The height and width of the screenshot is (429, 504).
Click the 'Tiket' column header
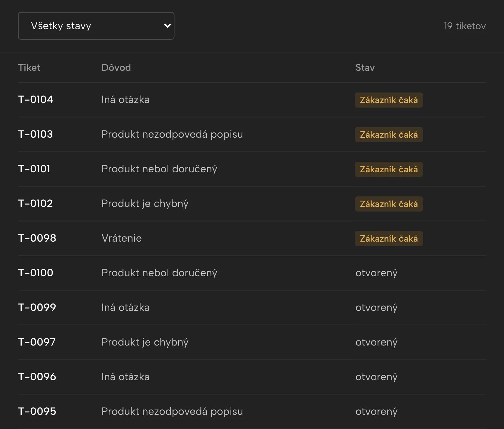29,67
